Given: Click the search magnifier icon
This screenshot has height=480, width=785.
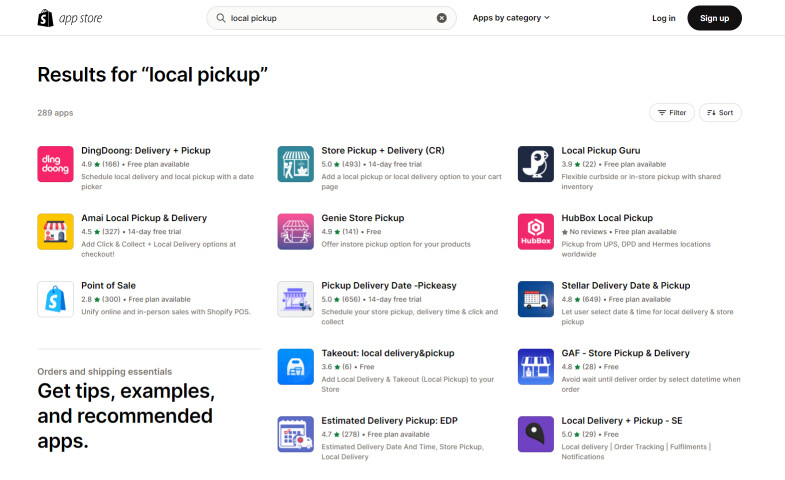Looking at the screenshot, I should coord(221,18).
